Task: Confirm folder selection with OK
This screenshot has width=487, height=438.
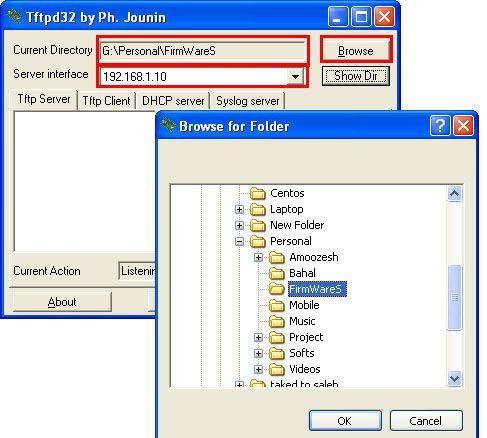Action: [x=345, y=421]
